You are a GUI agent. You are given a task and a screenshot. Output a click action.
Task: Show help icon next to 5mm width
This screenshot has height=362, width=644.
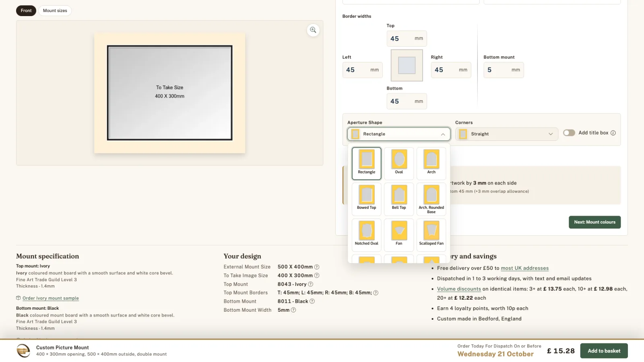pyautogui.click(x=293, y=310)
